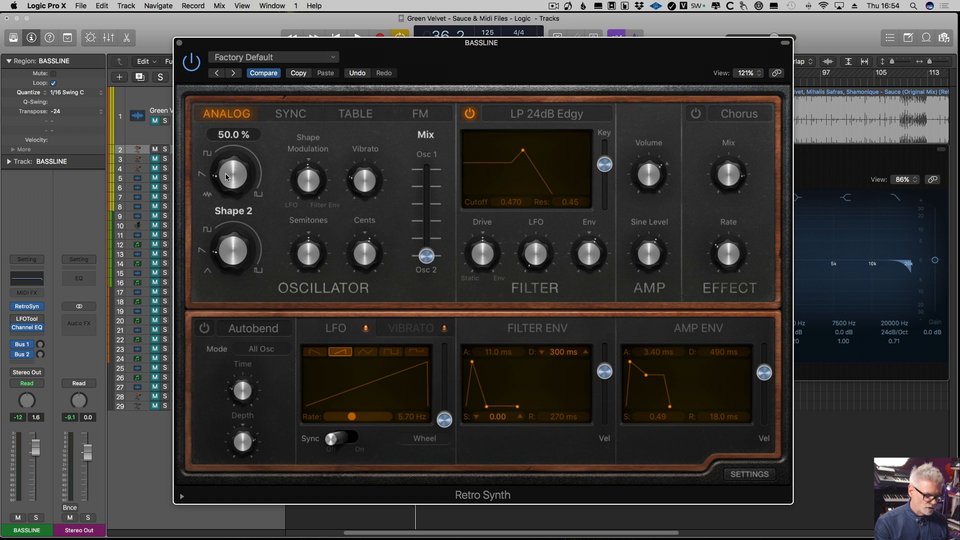Click the Copy button

click(298, 73)
